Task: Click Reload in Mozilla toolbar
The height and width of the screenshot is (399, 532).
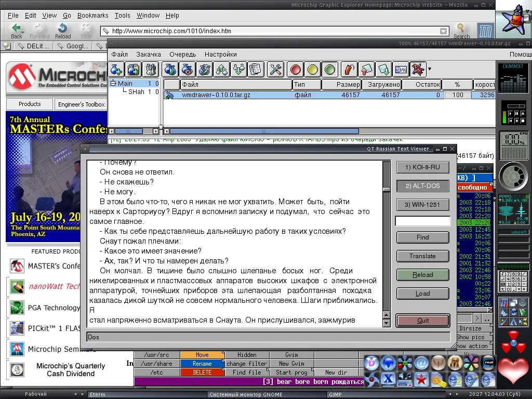Action: 63,31
